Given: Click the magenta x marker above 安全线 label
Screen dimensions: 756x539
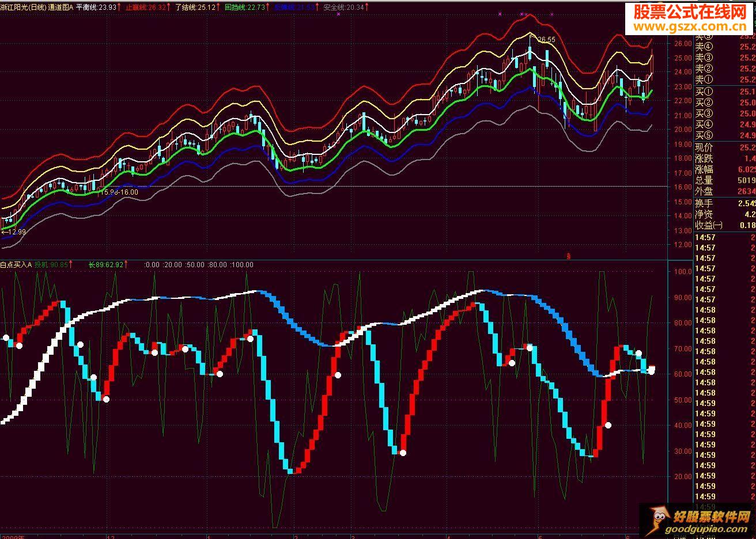Looking at the screenshot, I should [338, 14].
